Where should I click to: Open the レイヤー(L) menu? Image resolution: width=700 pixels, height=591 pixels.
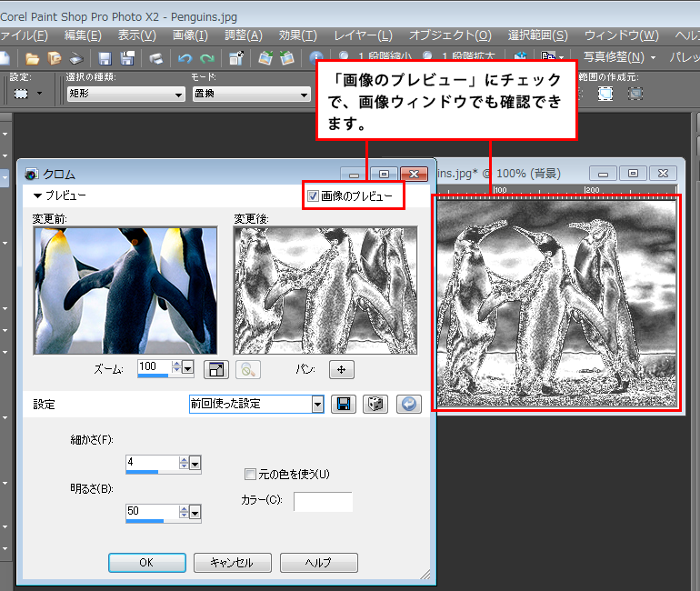[363, 35]
